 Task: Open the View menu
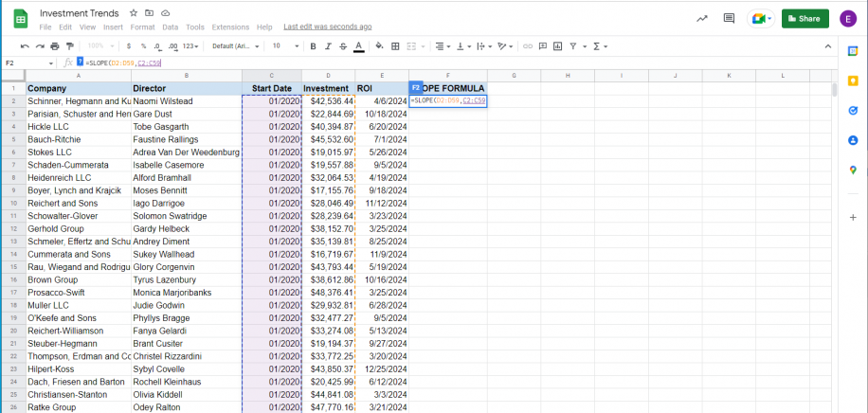click(87, 27)
